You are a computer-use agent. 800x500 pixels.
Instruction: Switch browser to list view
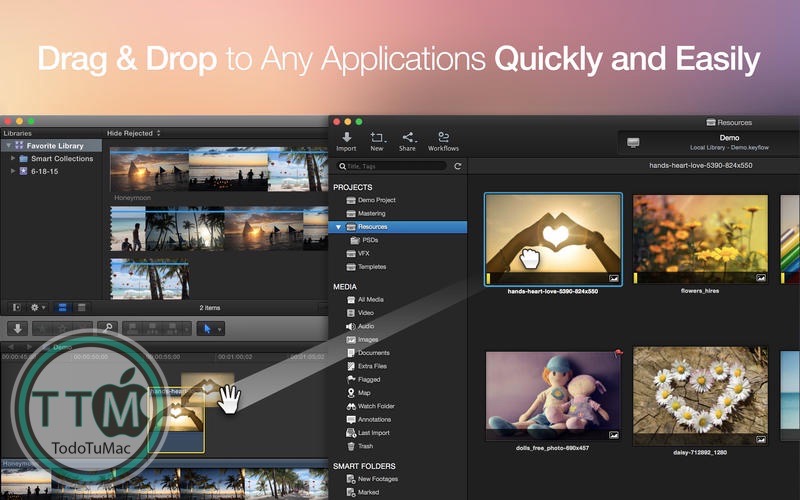pyautogui.click(x=81, y=307)
